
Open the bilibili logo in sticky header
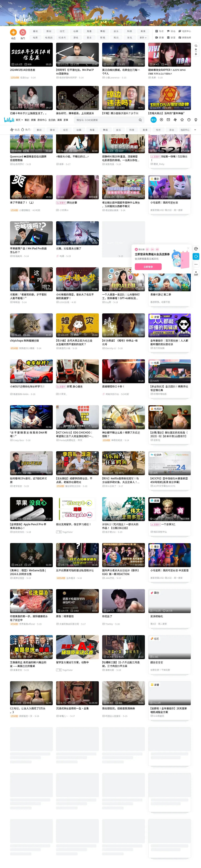pyautogui.click(x=9, y=120)
